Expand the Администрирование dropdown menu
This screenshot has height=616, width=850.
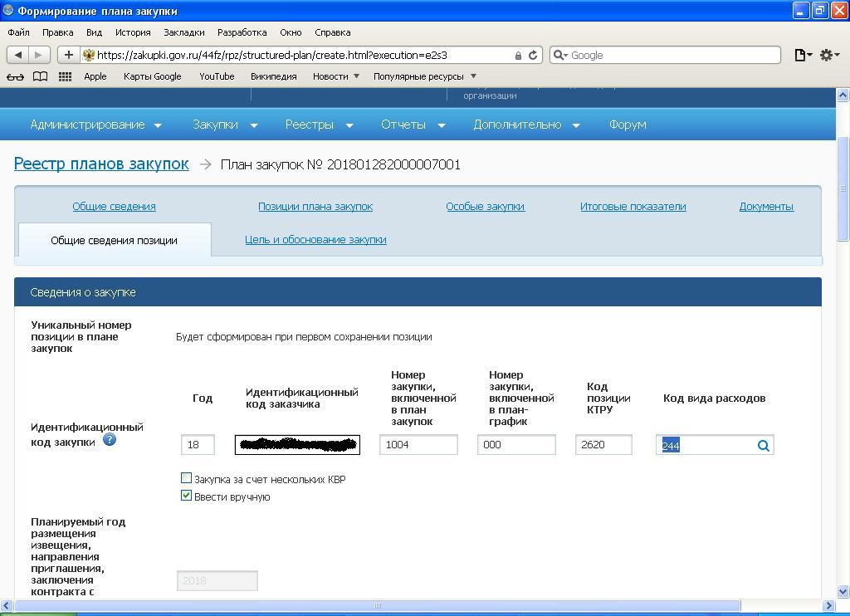pyautogui.click(x=95, y=125)
